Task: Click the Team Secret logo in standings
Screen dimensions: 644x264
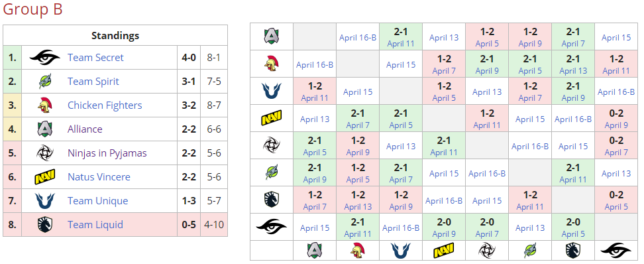Action: (45, 58)
